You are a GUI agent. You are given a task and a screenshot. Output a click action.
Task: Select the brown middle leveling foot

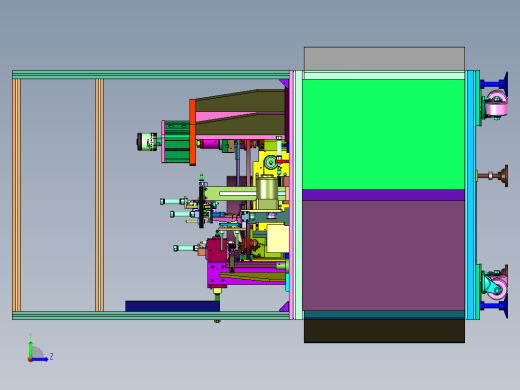coord(493,175)
